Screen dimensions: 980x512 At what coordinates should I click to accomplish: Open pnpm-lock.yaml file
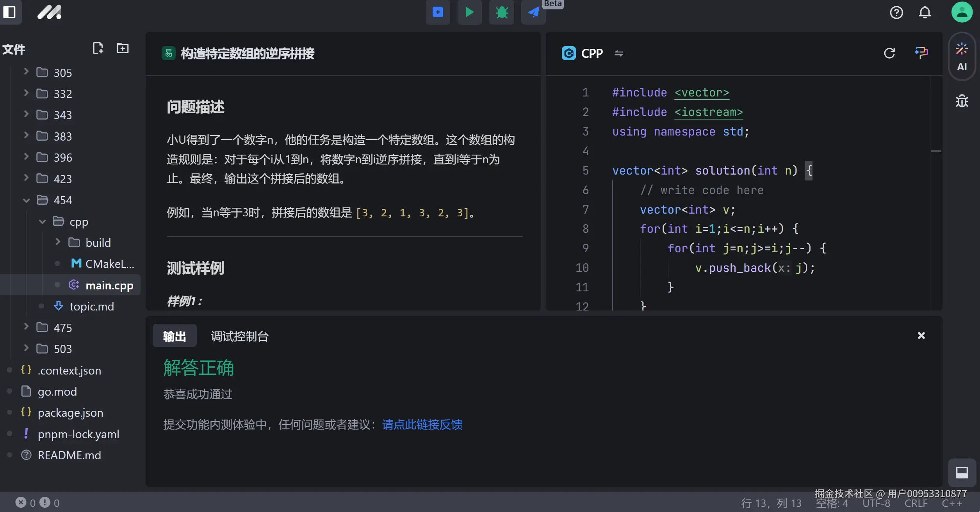(x=70, y=434)
